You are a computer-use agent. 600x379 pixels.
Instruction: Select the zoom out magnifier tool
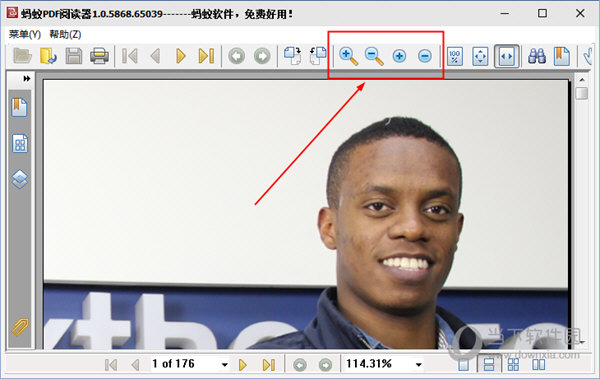(374, 56)
